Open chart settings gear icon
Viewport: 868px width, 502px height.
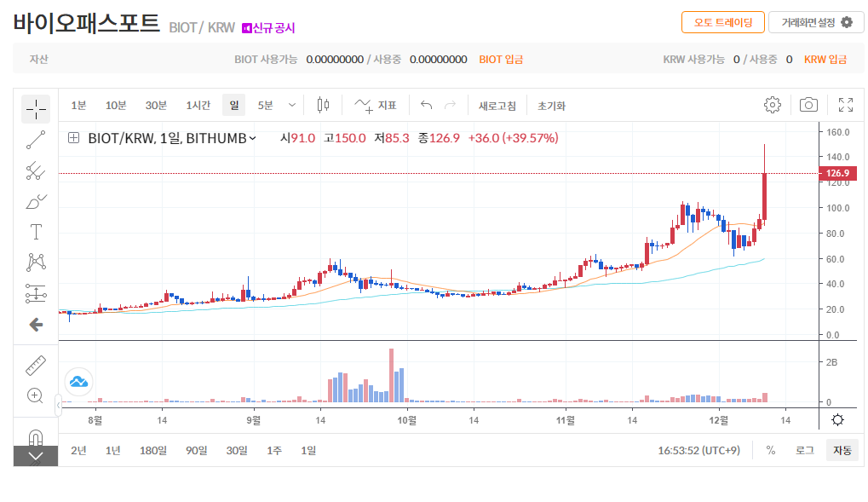pos(773,105)
